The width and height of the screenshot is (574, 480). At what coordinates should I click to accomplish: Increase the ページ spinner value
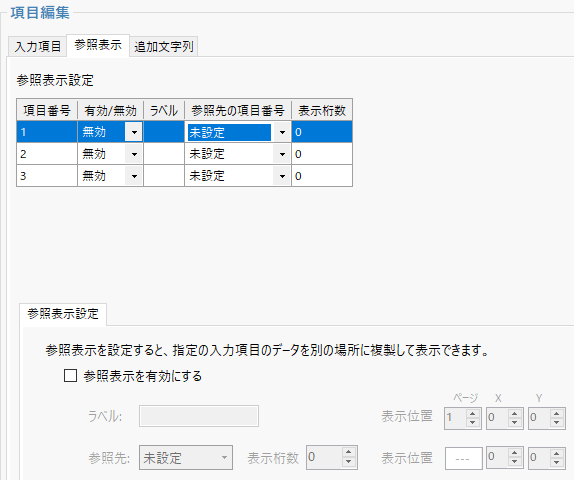pos(473,413)
